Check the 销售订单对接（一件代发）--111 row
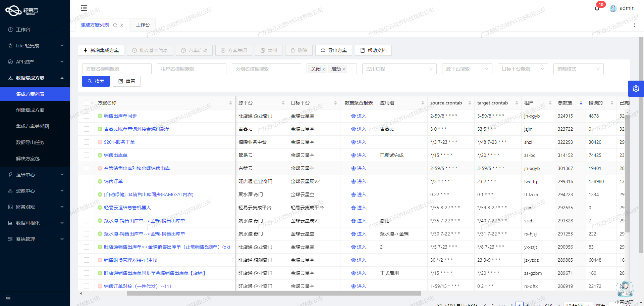 87,286
